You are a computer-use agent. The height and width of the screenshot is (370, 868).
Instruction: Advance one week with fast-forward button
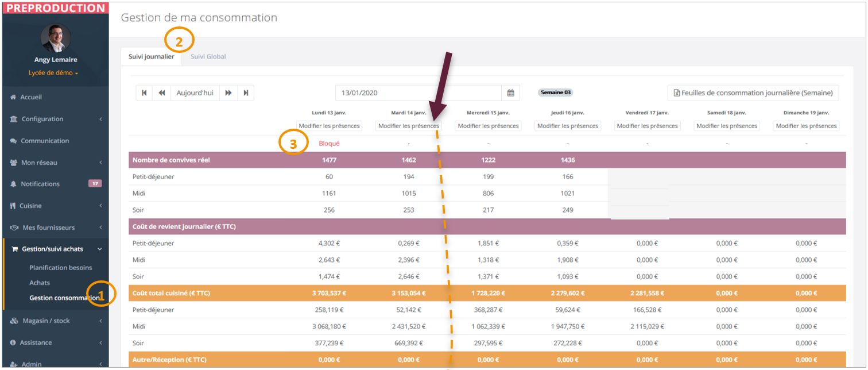pyautogui.click(x=228, y=92)
